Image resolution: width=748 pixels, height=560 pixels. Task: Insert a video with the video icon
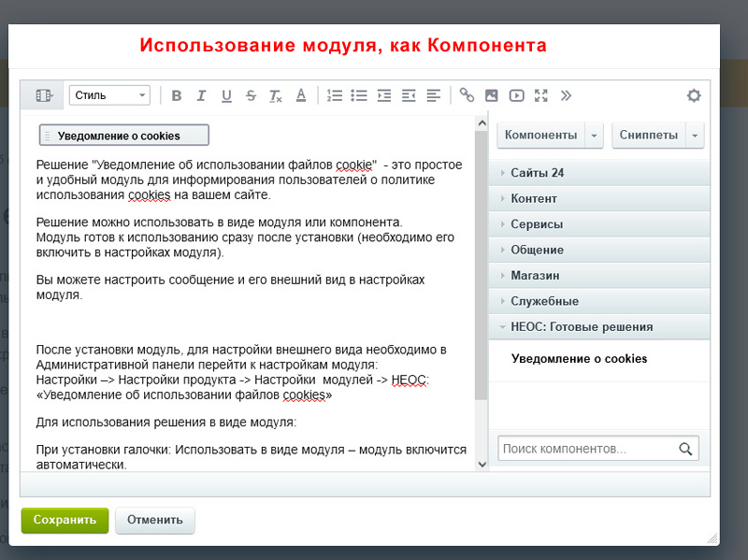point(515,95)
